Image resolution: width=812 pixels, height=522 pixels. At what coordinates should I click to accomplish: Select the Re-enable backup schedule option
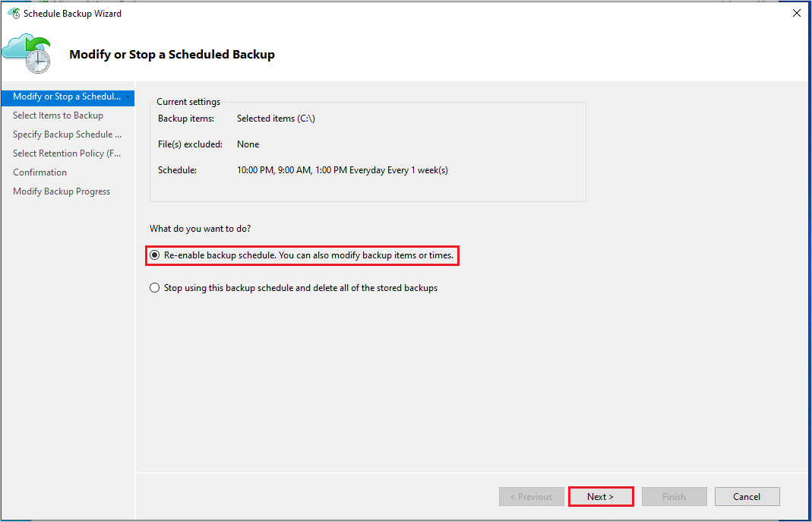click(x=154, y=255)
